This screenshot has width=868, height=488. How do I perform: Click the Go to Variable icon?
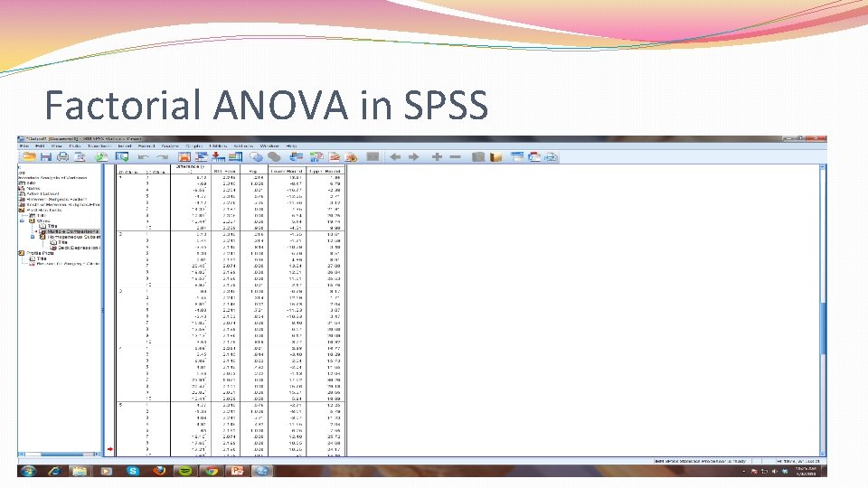[x=219, y=157]
